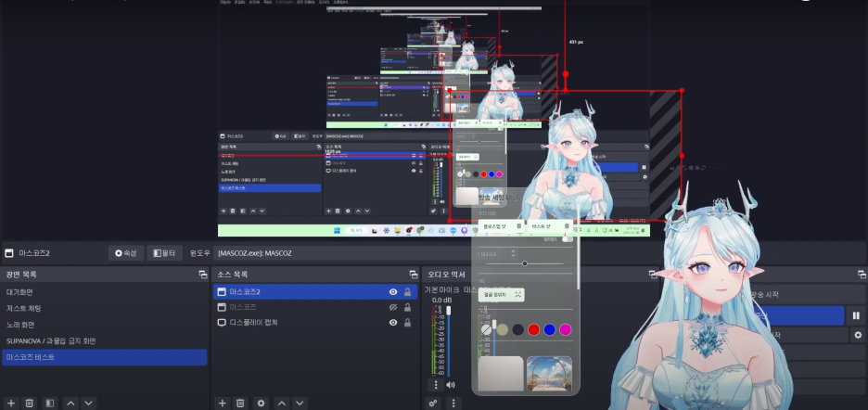Open the 필터 filters button in source toolbar
The image size is (868, 410).
164,253
